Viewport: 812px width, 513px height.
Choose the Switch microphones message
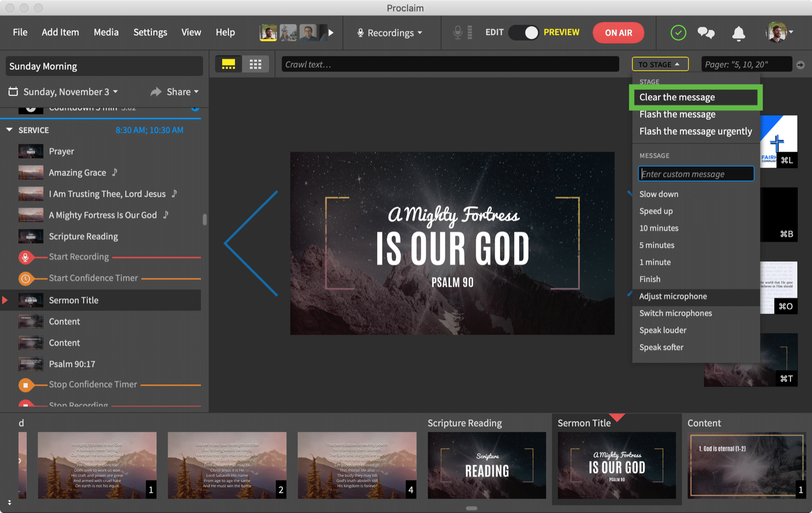[x=695, y=313]
